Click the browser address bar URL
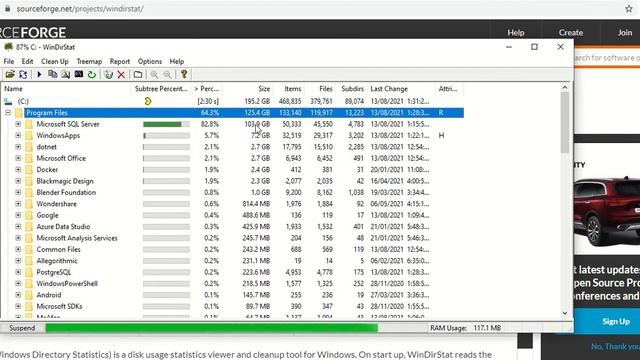640x360 pixels. coord(80,9)
